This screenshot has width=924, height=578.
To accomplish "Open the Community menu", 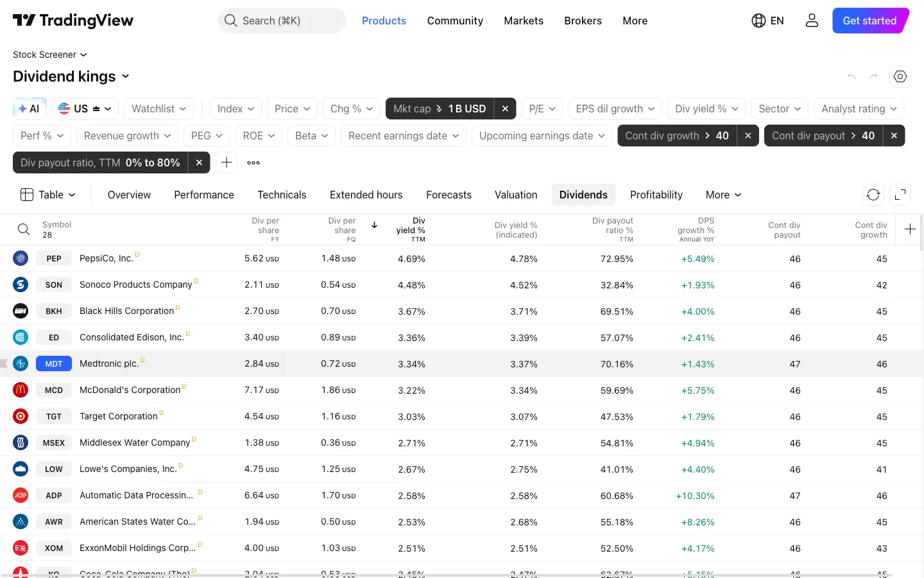I will pos(455,21).
